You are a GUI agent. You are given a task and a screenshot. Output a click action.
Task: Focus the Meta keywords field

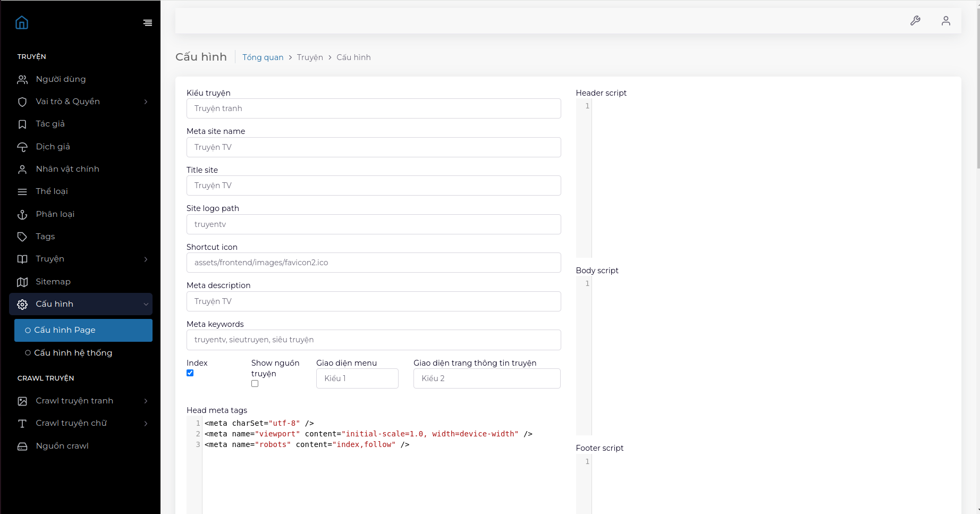click(x=374, y=340)
